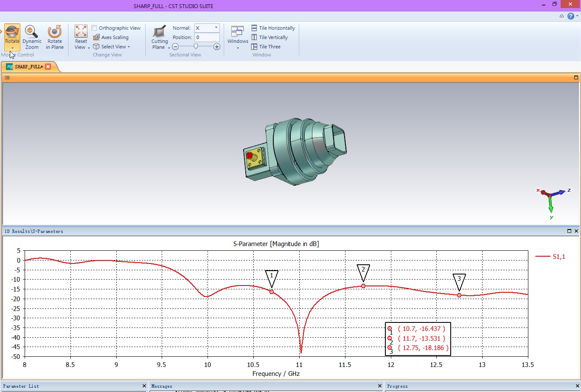This screenshot has height=392, width=581.
Task: Click the minus button on position slider
Action: pyautogui.click(x=175, y=47)
